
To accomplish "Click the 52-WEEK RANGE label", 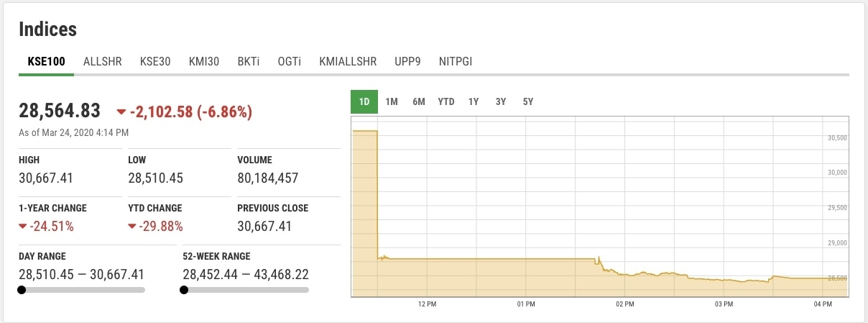I will click(216, 256).
